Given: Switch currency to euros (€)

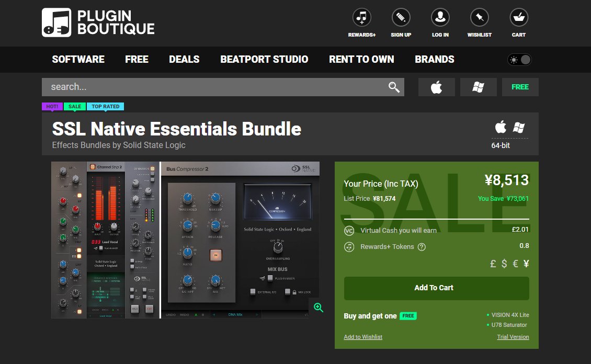Looking at the screenshot, I should [x=515, y=264].
